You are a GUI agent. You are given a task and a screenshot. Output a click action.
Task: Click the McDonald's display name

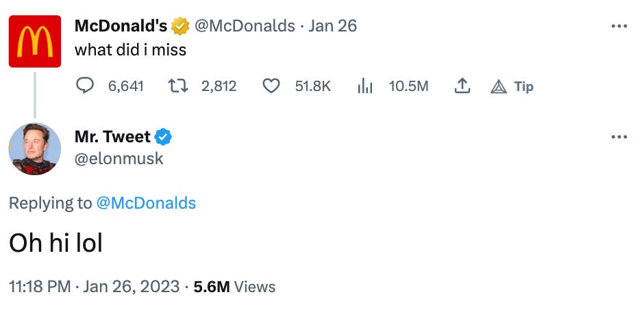121,26
